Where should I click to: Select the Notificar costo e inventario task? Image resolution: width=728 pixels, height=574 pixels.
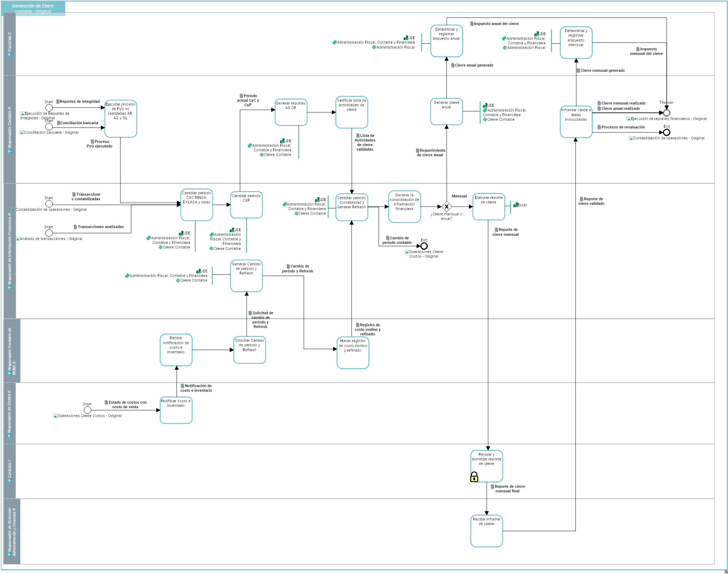pyautogui.click(x=176, y=410)
